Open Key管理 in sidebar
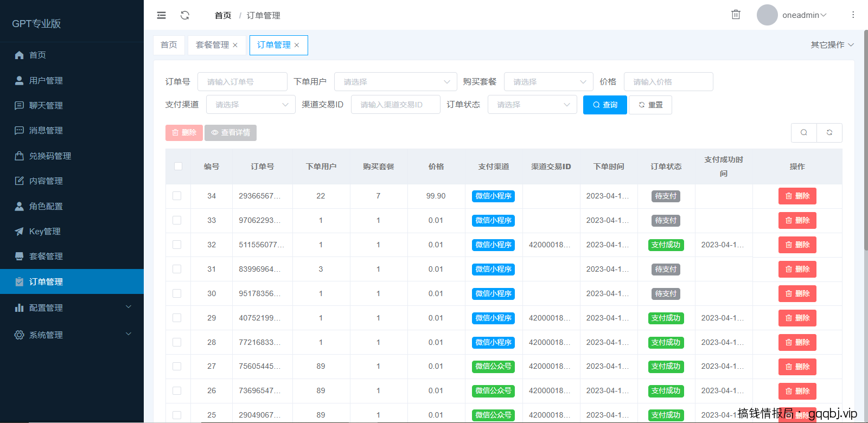 click(x=72, y=231)
